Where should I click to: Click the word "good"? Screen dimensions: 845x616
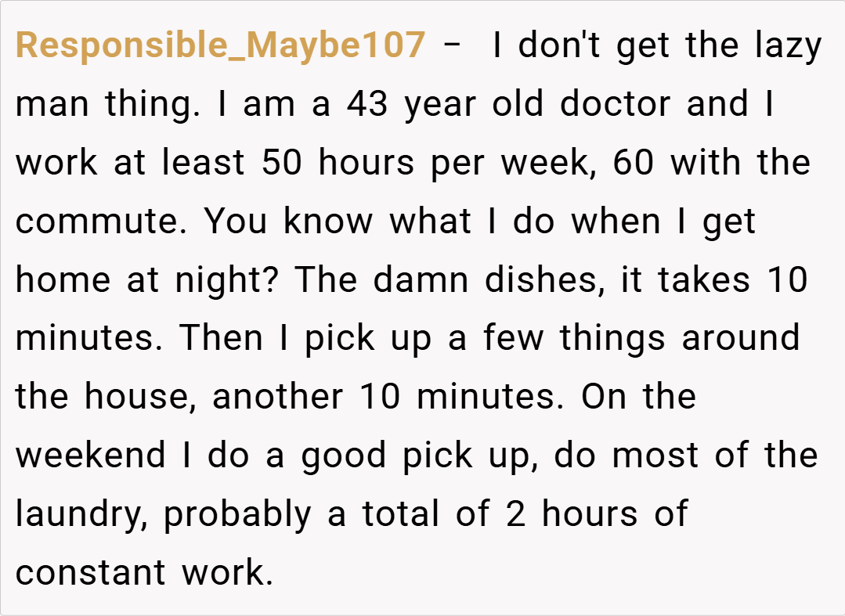345,456
